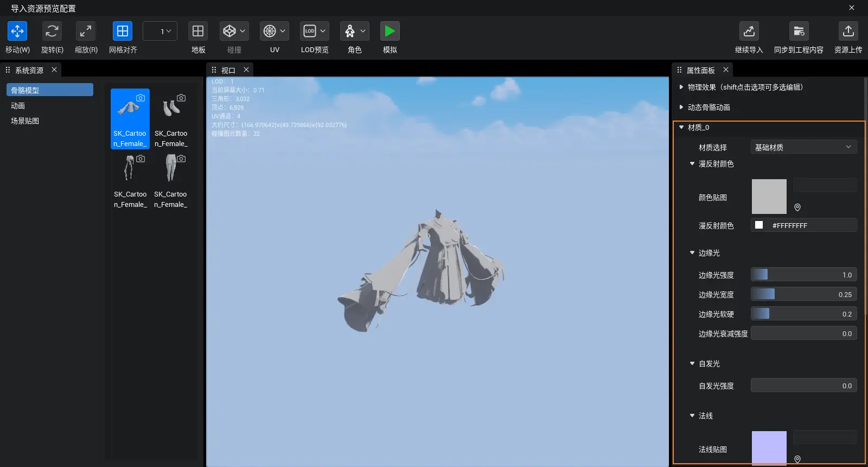Select the Move (W) tool
The width and height of the screenshot is (868, 467).
[x=17, y=31]
